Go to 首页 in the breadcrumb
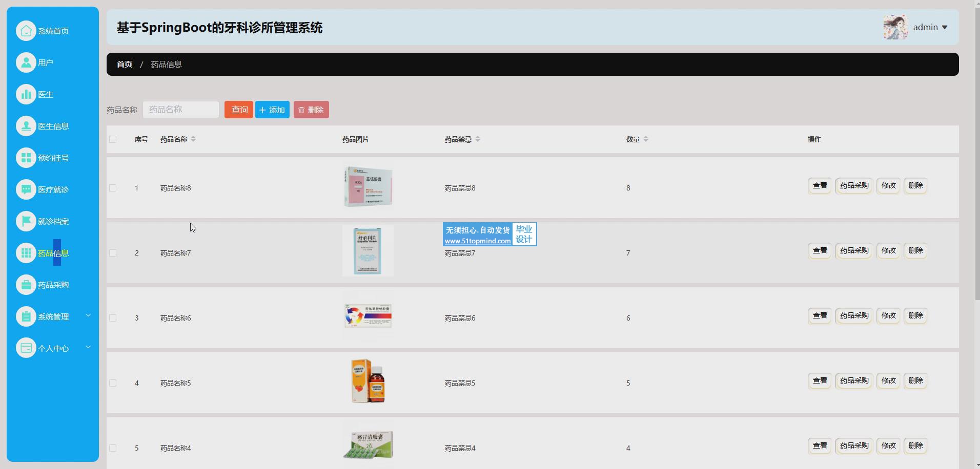 pyautogui.click(x=125, y=65)
